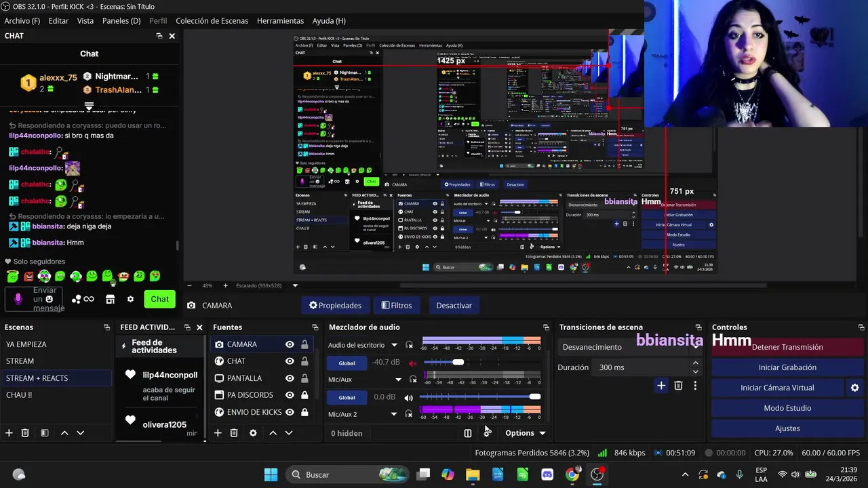Open the Herramientas menu
Viewport: 868px width, 488px height.
pos(280,21)
